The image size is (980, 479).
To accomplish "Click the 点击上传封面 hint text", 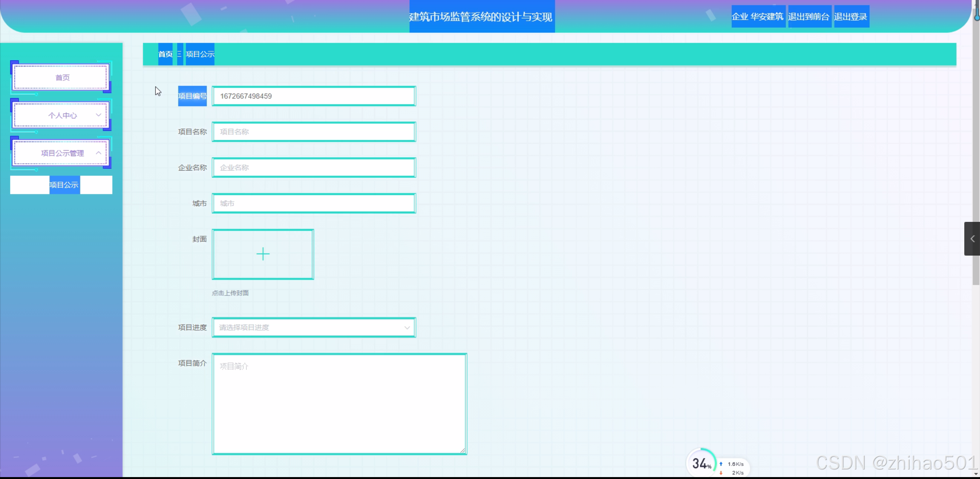I will pos(230,293).
